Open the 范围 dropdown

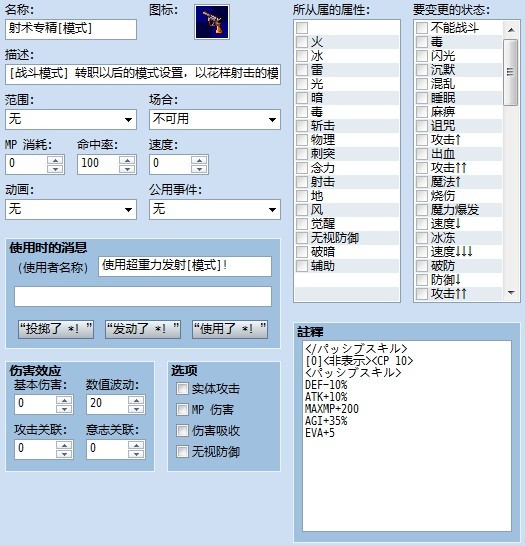pyautogui.click(x=71, y=119)
